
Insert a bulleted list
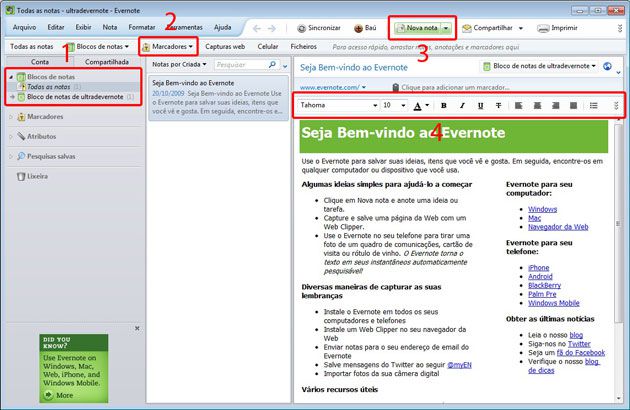tap(593, 105)
